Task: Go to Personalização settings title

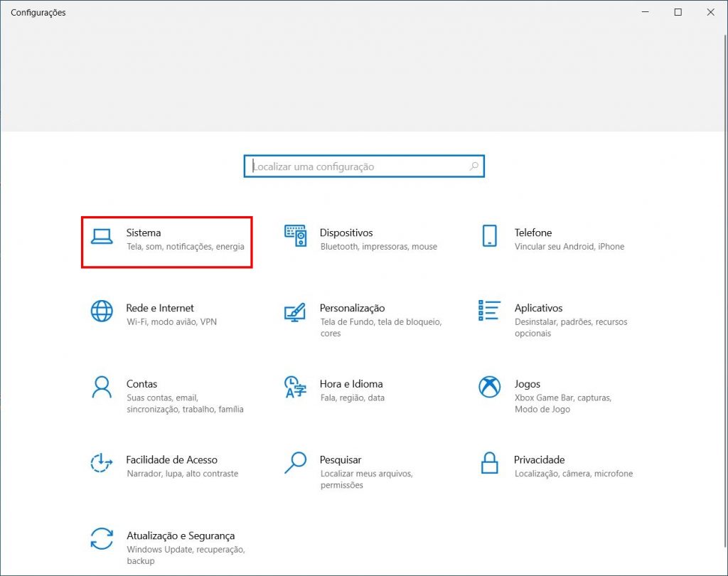Action: pos(353,309)
